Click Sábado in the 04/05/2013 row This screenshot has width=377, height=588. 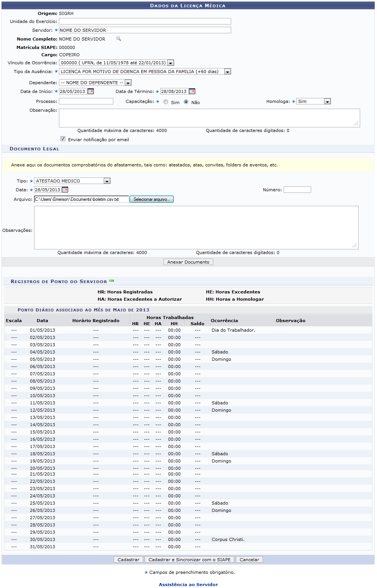pyautogui.click(x=220, y=352)
